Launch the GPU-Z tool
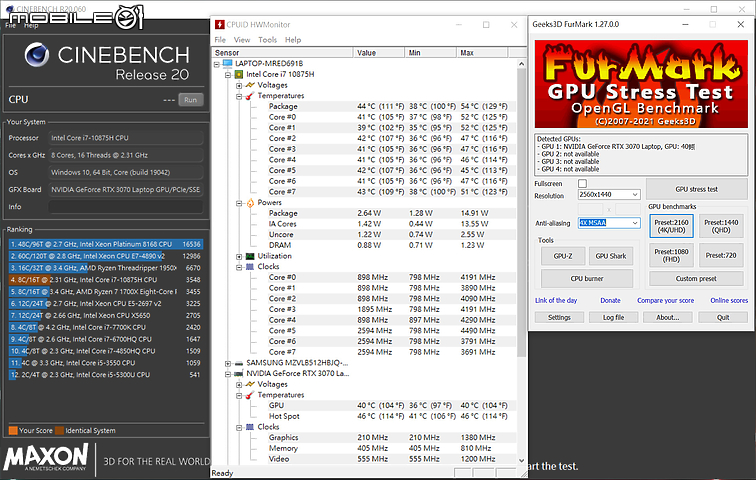The height and width of the screenshot is (480, 756). click(x=563, y=256)
